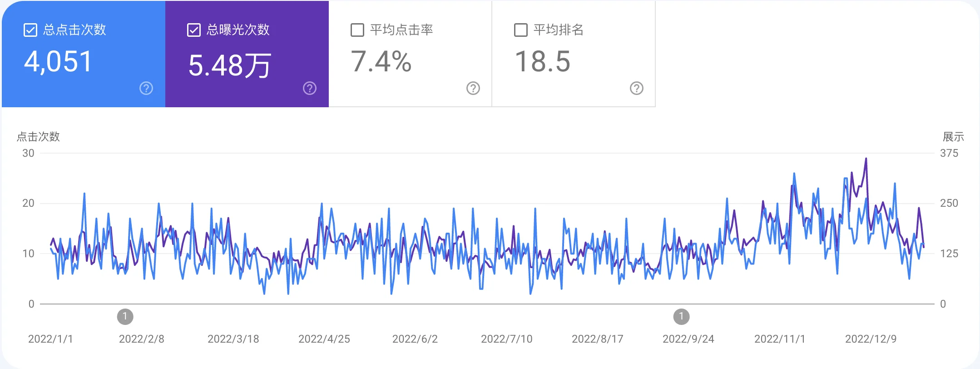Screen dimensions: 980x369
Task: Click the highest purple impressions peak
Action: [866, 159]
